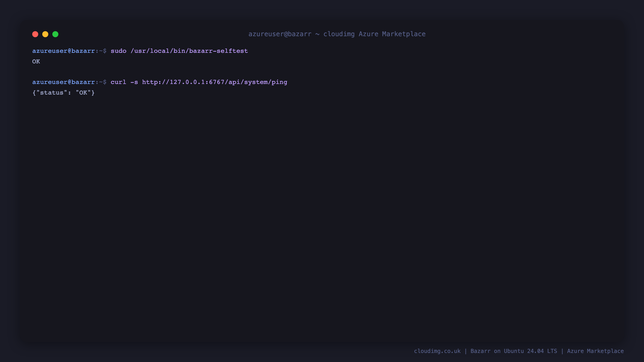
Task: Minimize the terminal with the yellow button
Action: 45,34
